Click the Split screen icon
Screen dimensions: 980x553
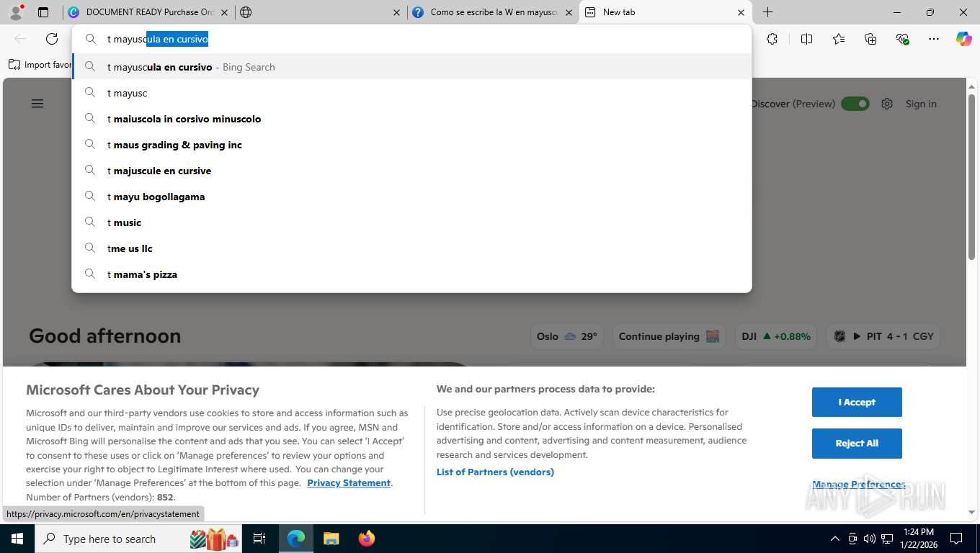(x=806, y=39)
